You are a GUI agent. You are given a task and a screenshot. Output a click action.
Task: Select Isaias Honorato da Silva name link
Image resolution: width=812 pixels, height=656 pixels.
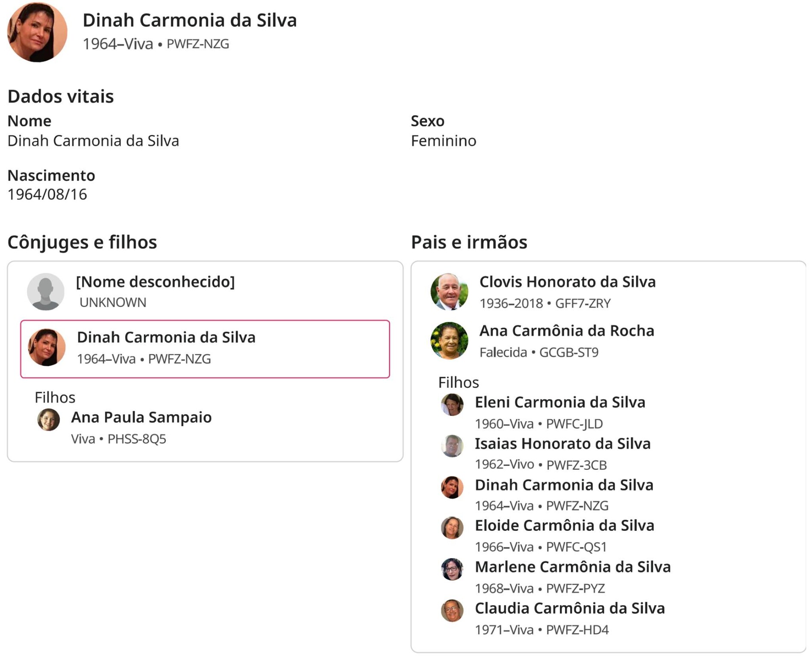562,444
